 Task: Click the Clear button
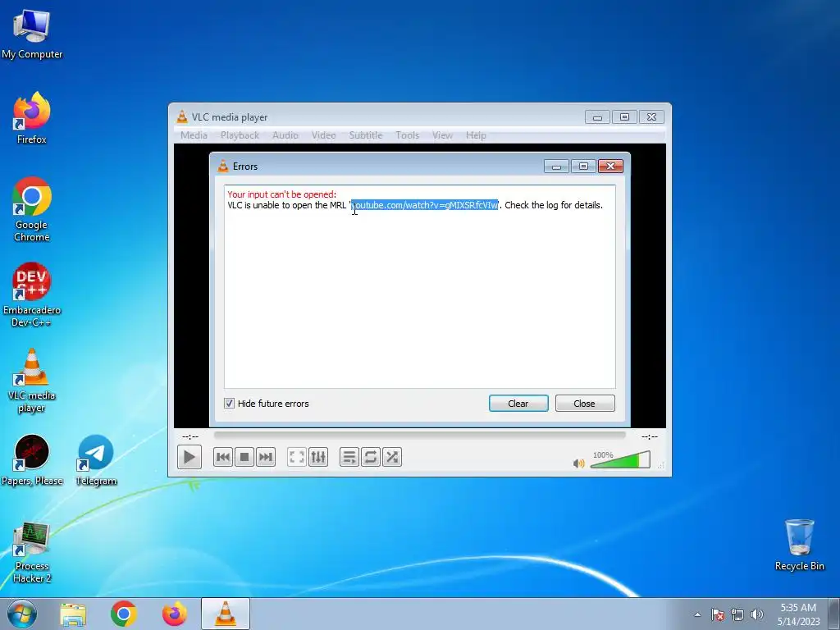518,404
